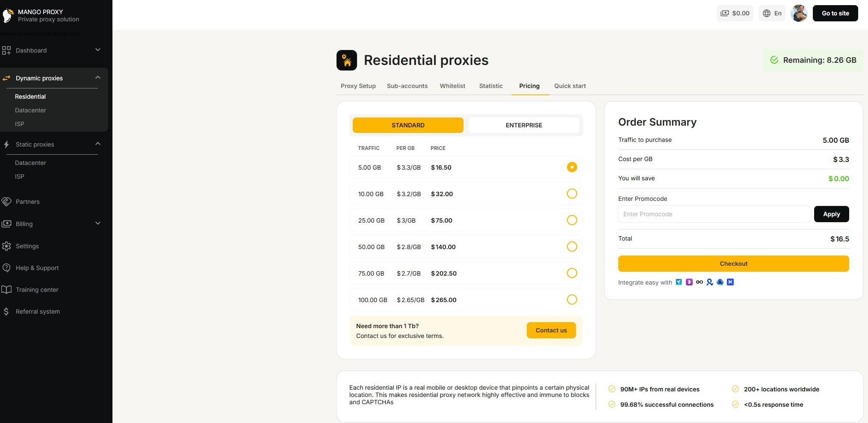Screen dimensions: 868x423
Task: Click the globe language icon
Action: click(x=767, y=13)
